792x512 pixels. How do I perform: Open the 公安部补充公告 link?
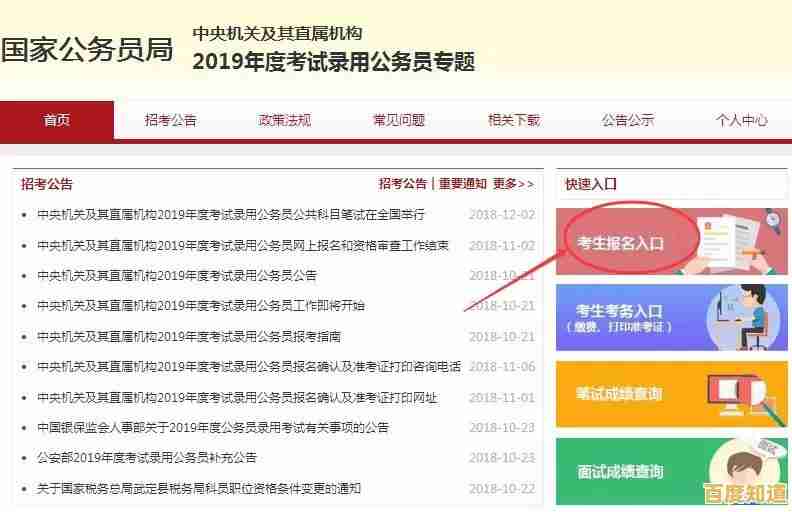tap(146, 458)
